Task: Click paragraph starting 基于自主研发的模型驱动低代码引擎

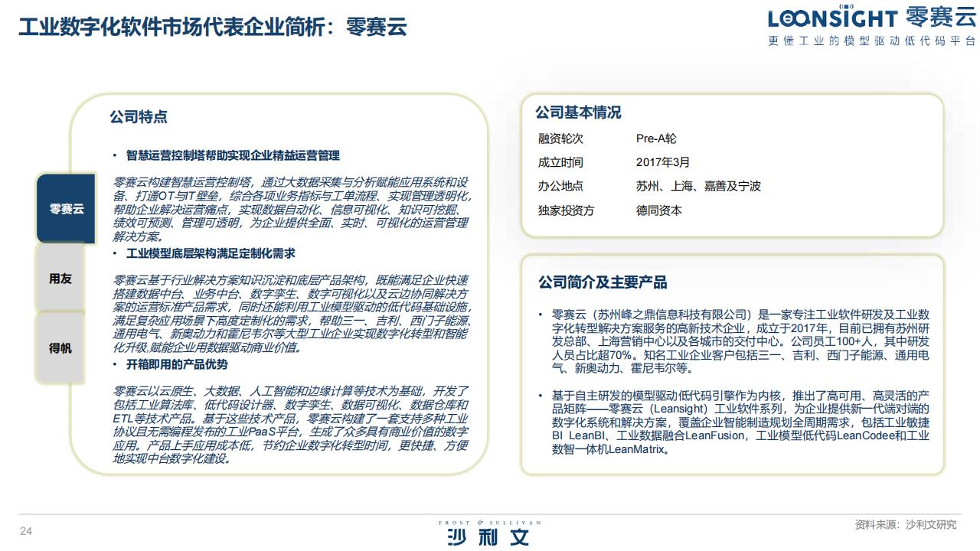Action: click(x=740, y=422)
